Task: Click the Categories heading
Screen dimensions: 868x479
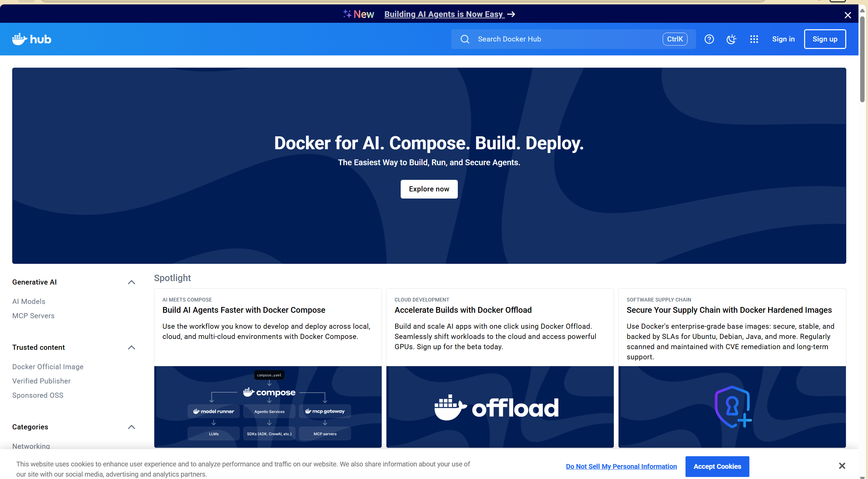Action: (x=30, y=427)
